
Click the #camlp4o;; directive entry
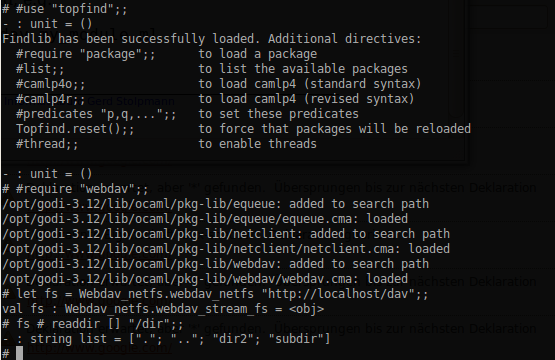click(x=51, y=84)
